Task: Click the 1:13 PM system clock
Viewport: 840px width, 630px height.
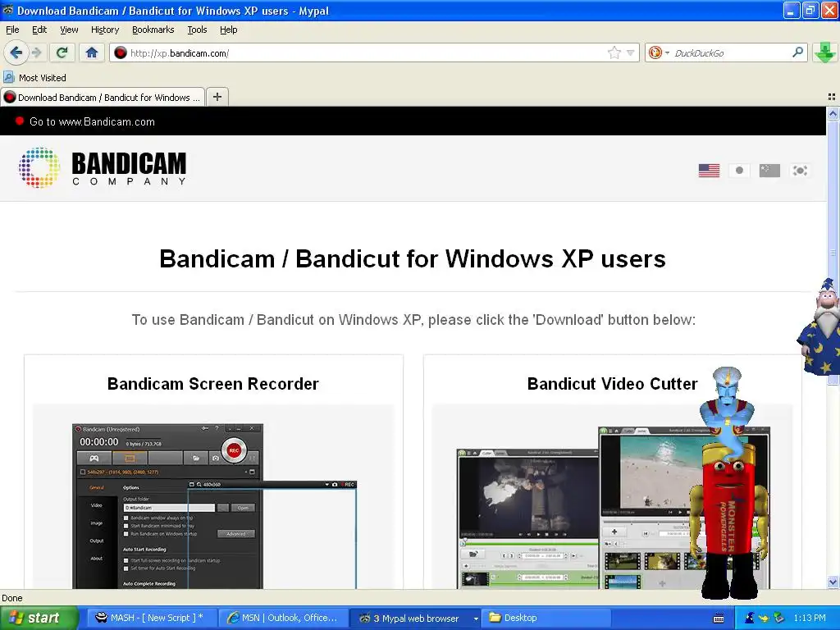Action: (810, 618)
